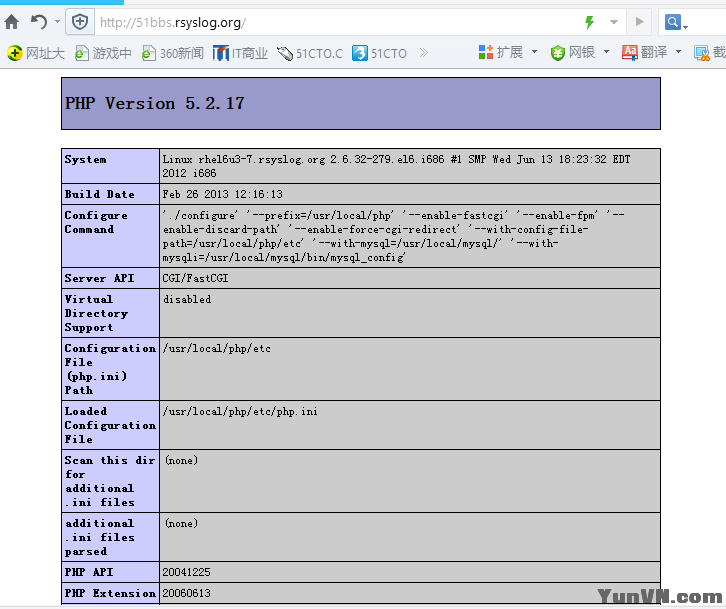Click the green lightning speed-mode icon
Viewport: 726px width, 609px height.
click(589, 22)
